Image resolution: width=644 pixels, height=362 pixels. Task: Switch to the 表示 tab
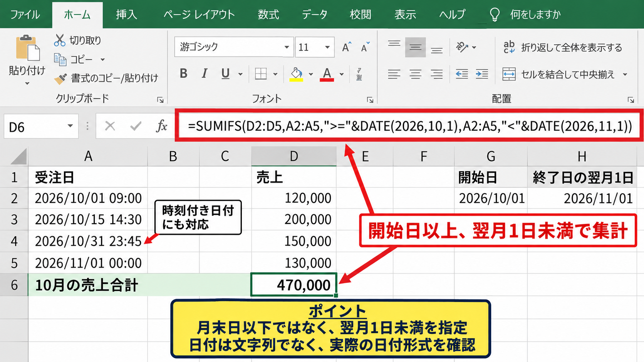[405, 15]
